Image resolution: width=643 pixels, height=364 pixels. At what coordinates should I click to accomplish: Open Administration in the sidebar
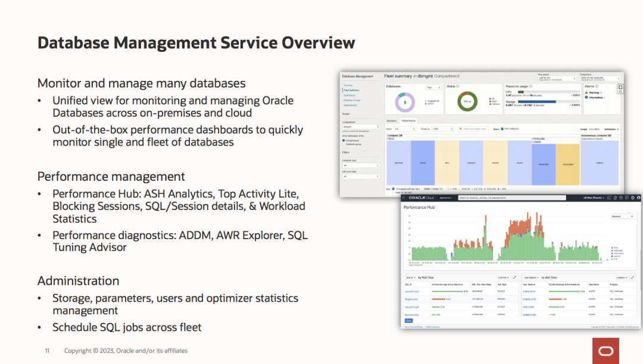[351, 105]
